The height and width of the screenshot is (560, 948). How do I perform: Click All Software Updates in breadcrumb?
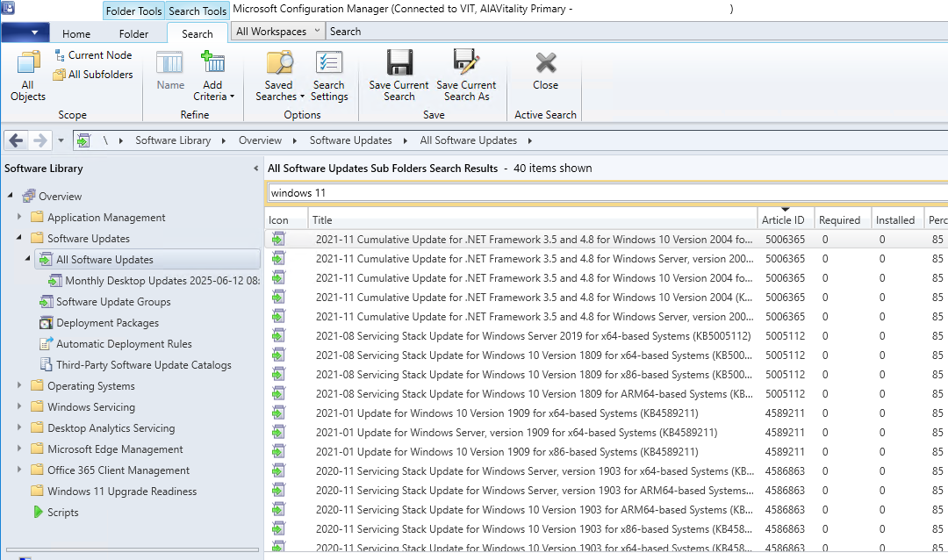pos(469,140)
